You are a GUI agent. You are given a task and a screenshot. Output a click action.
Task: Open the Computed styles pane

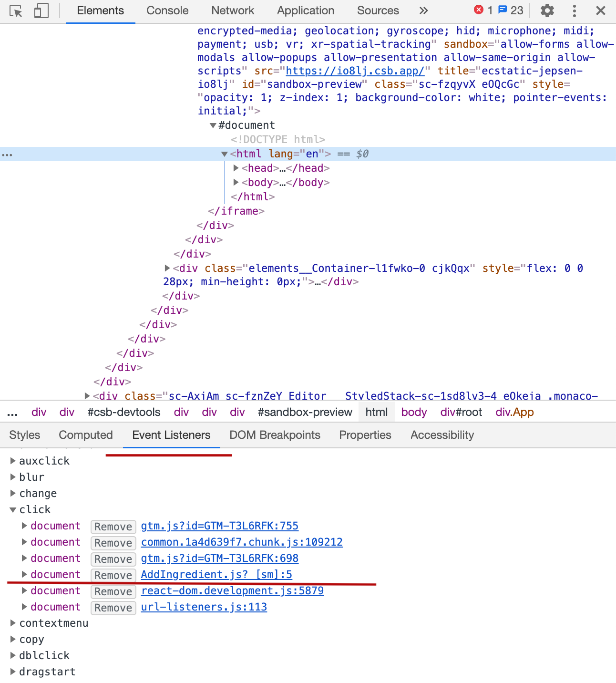(86, 435)
